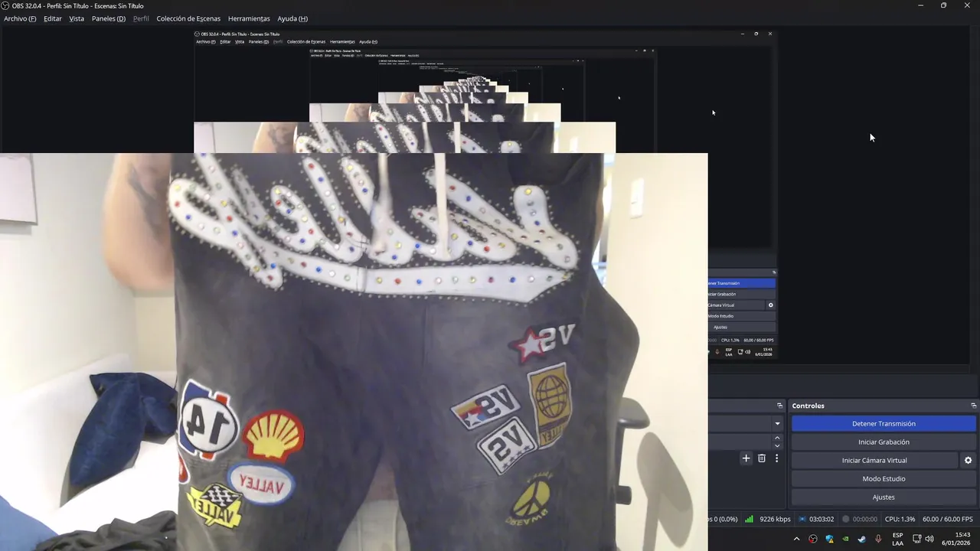Delete transition with trash icon
The height and width of the screenshot is (551, 980).
pos(762,458)
